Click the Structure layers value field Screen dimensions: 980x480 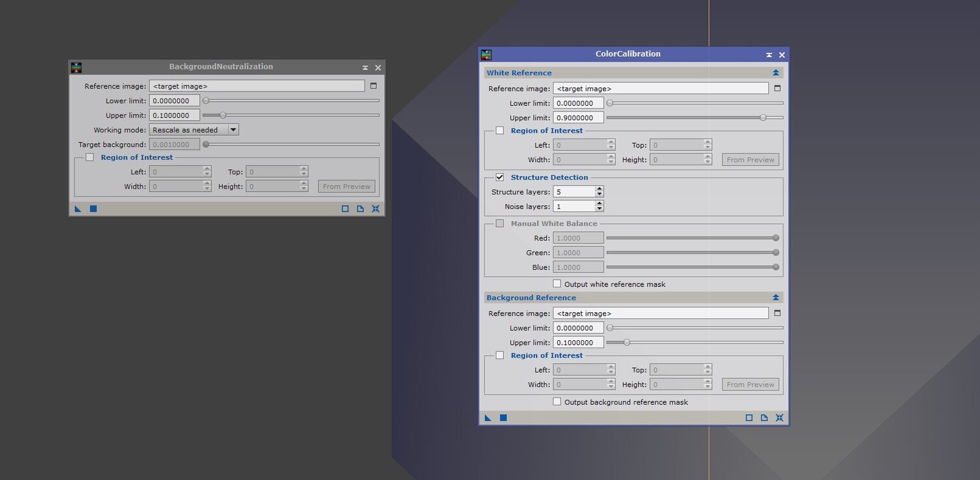[574, 191]
